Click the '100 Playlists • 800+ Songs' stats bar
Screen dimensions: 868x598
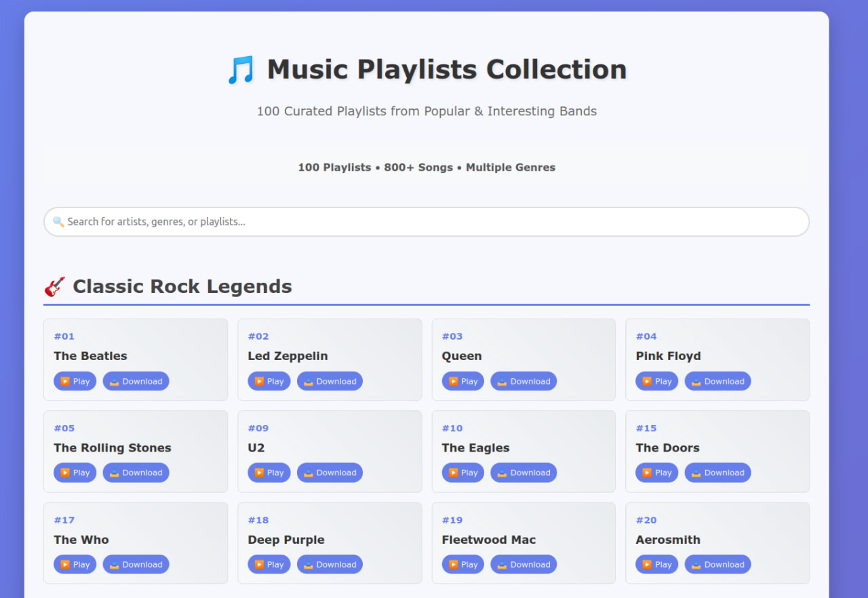(427, 167)
